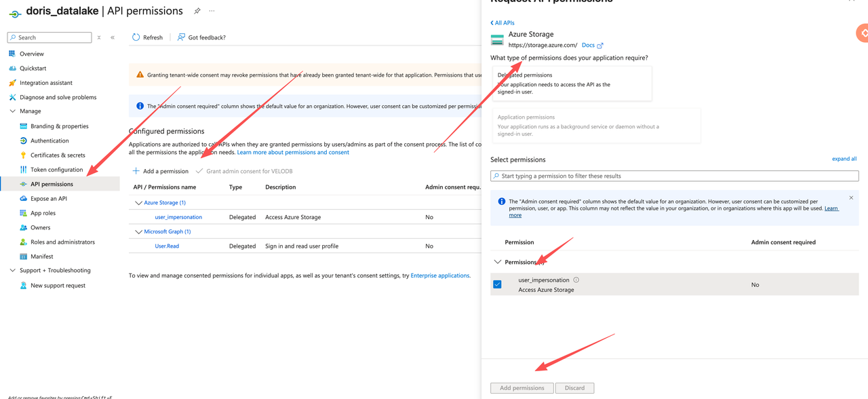
Task: Click the permission filter search field
Action: coord(674,176)
